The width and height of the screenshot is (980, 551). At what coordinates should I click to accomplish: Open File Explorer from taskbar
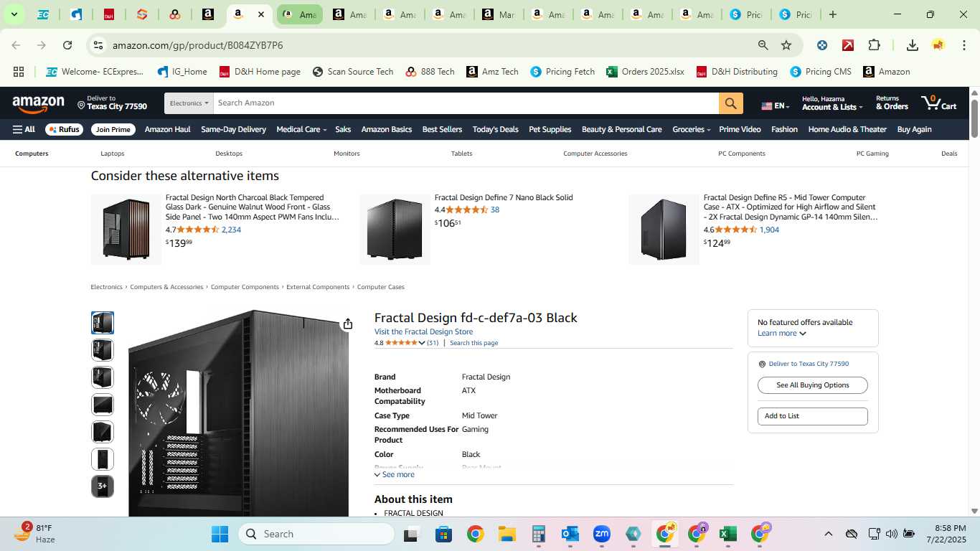coord(507,534)
